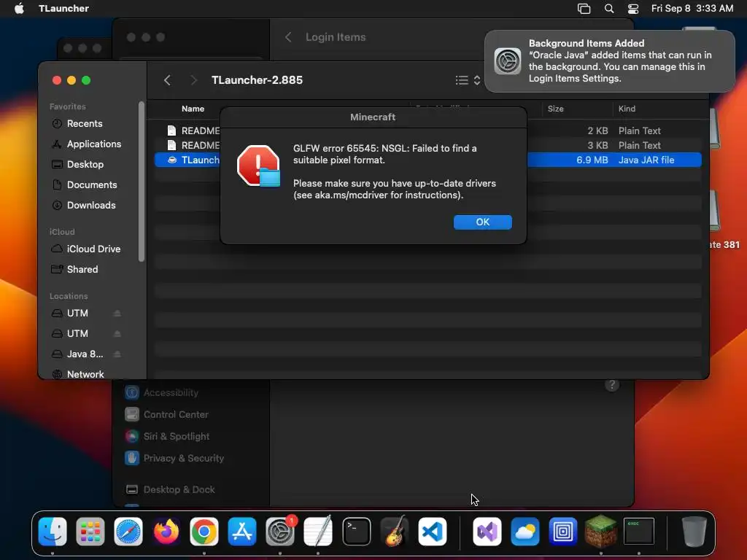747x560 pixels.
Task: Open the Trash in the dock
Action: pos(694,531)
